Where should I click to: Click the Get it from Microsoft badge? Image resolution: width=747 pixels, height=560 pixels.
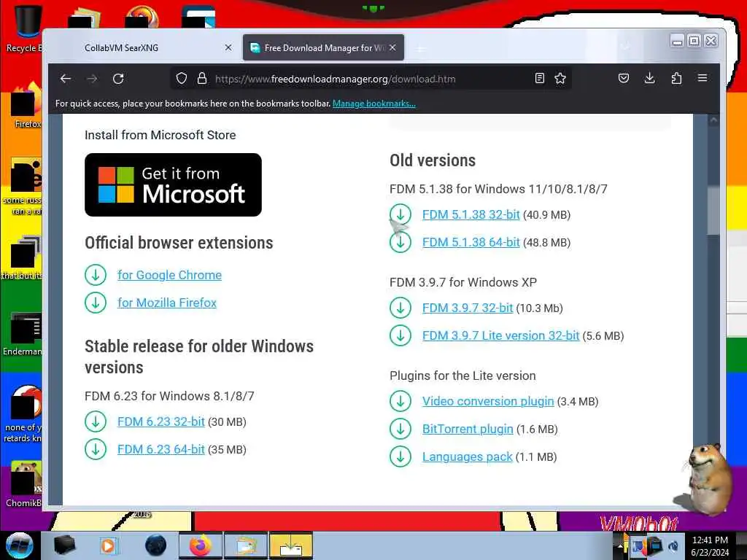pyautogui.click(x=173, y=184)
